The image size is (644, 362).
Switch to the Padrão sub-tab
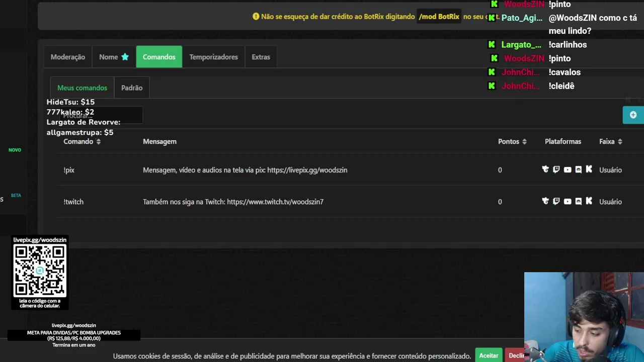[x=132, y=87]
